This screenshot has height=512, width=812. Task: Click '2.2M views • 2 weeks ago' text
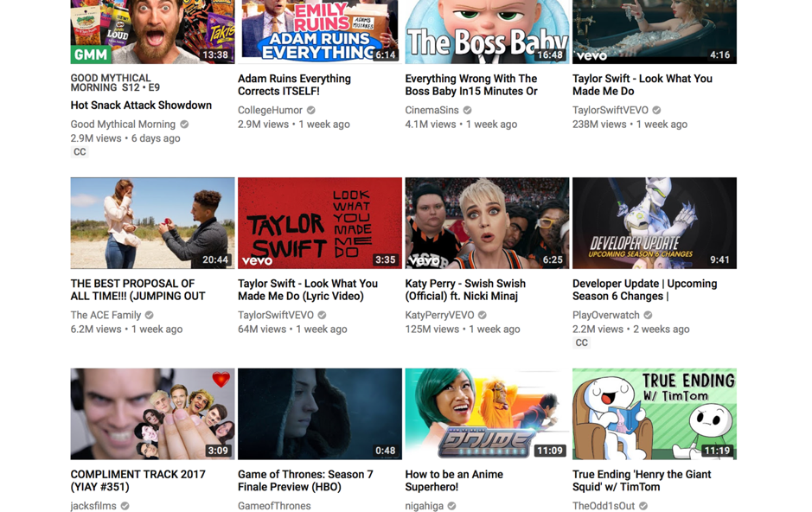click(630, 330)
